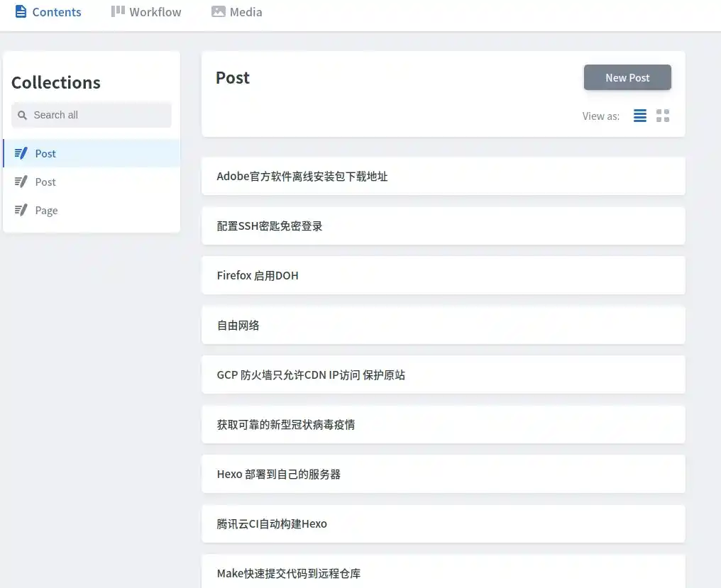The height and width of the screenshot is (588, 721).
Task: Open the Page collection
Action: 45,210
